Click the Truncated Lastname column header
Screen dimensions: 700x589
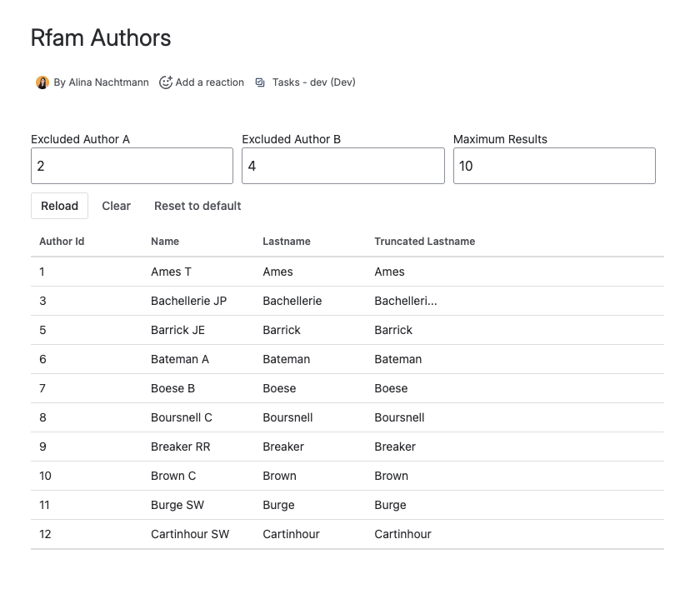424,242
